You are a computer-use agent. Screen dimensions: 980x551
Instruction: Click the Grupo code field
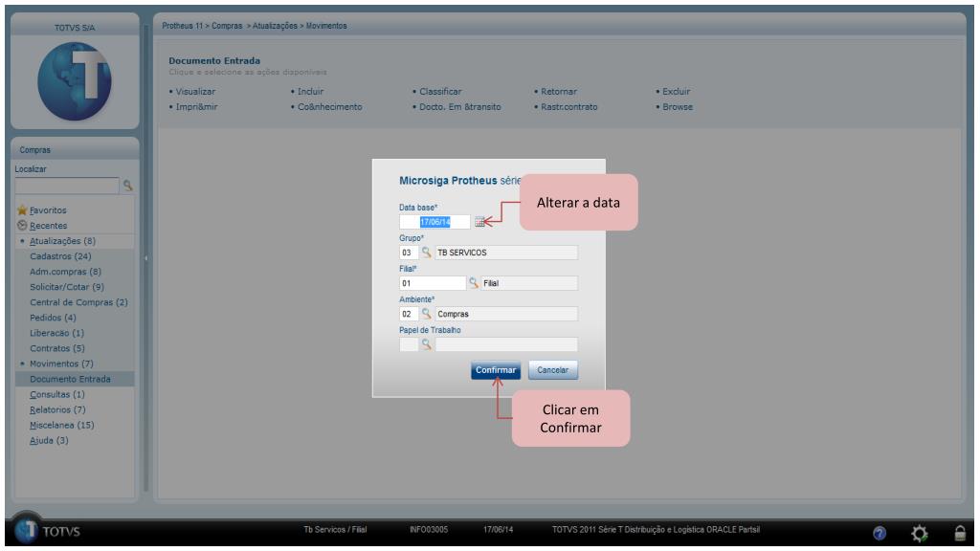409,253
